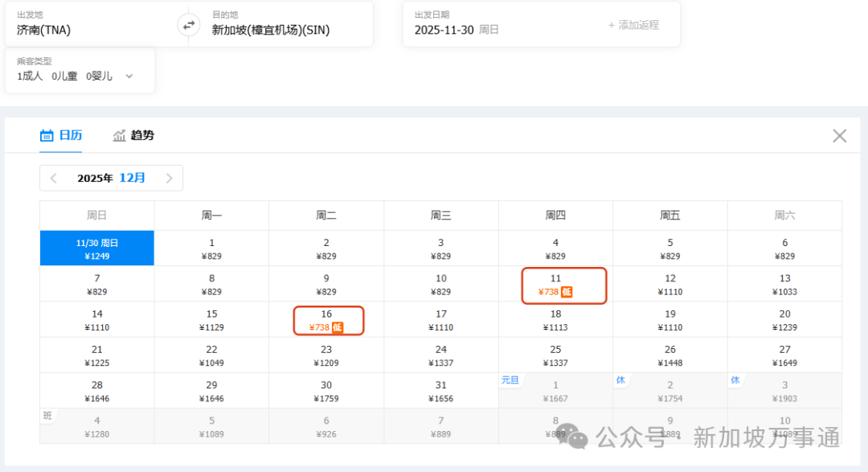The image size is (868, 472).
Task: Swap departure and destination cities
Action: [x=189, y=25]
